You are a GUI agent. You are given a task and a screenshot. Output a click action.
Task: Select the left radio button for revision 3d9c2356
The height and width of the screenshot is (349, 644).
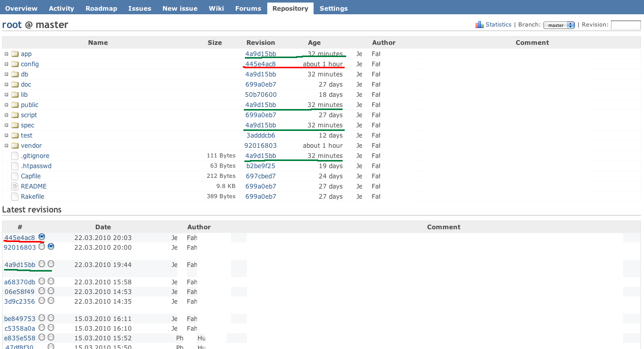click(42, 301)
